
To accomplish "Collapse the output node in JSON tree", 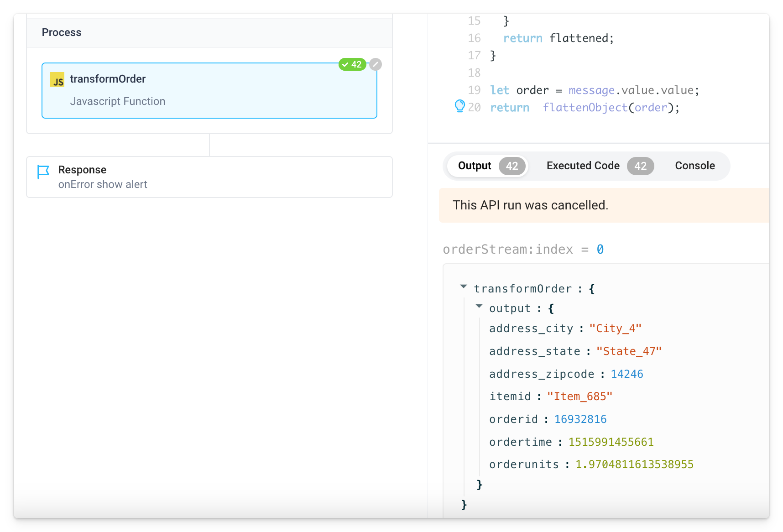I will point(479,307).
